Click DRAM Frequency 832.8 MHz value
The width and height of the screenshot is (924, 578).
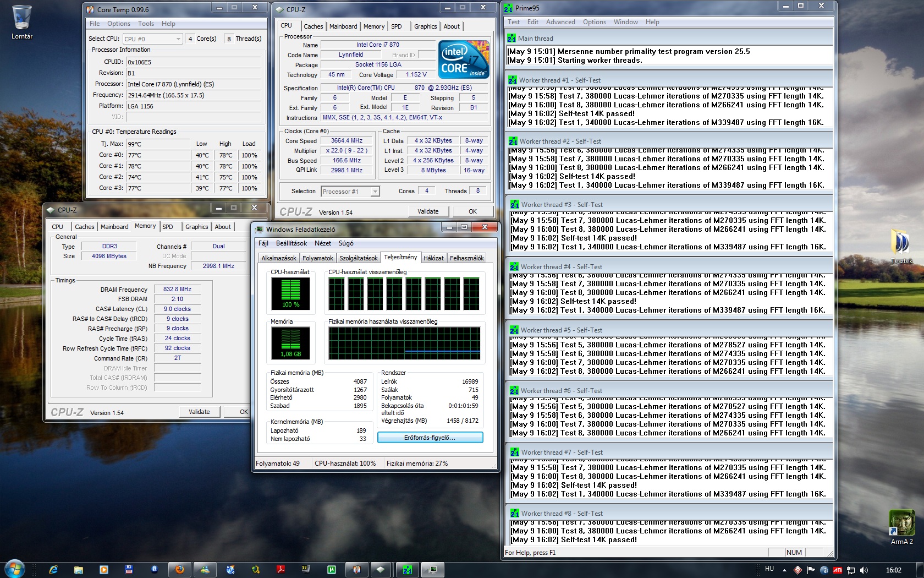(177, 289)
